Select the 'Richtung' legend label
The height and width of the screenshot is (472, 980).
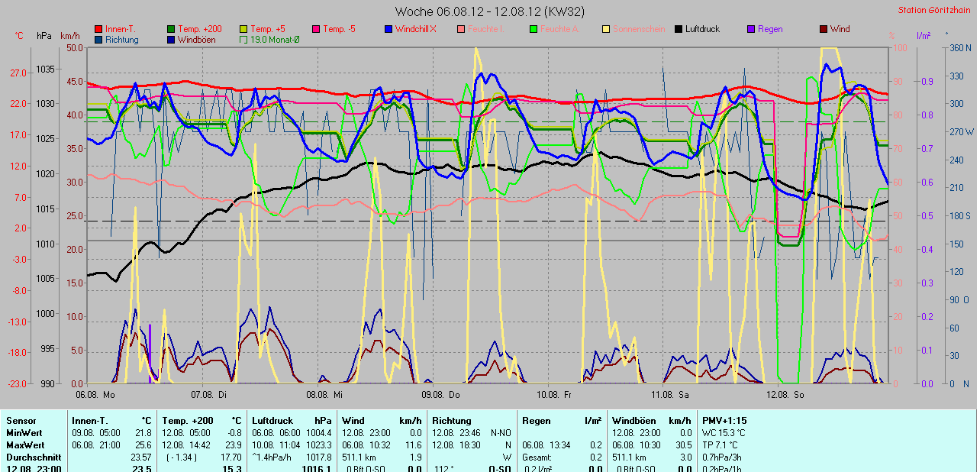click(x=122, y=39)
